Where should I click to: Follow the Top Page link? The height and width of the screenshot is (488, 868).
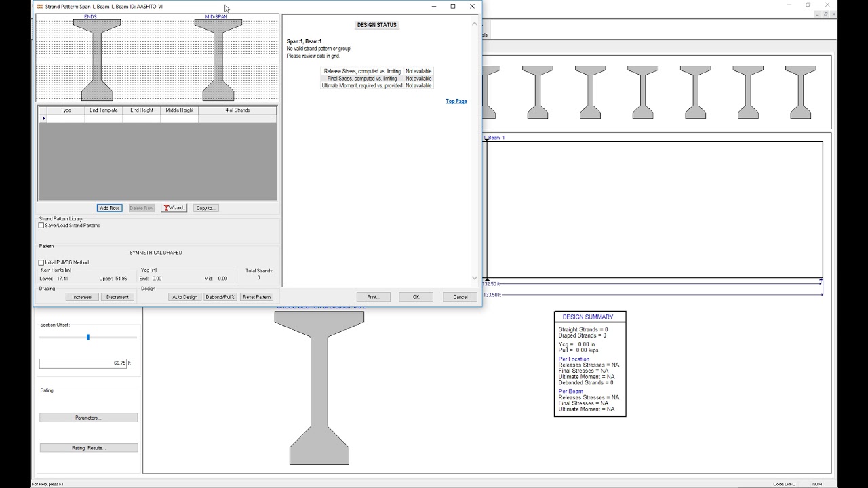(x=456, y=102)
